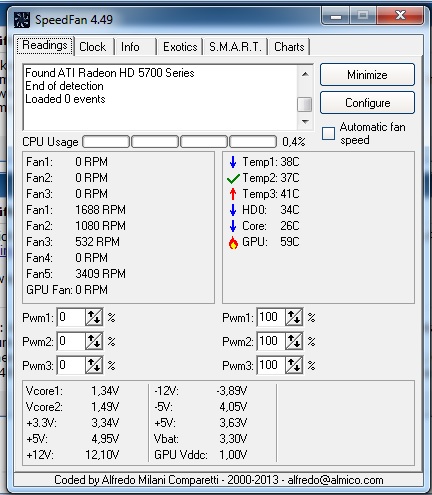Click the blue down arrow beside HD0
The image size is (432, 495).
pyautogui.click(x=233, y=210)
